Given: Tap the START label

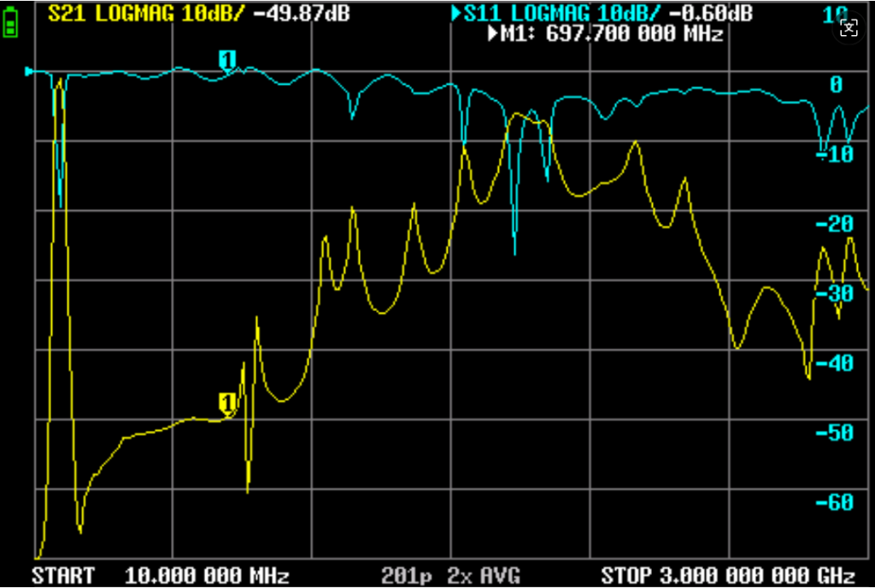Looking at the screenshot, I should pos(63,574).
